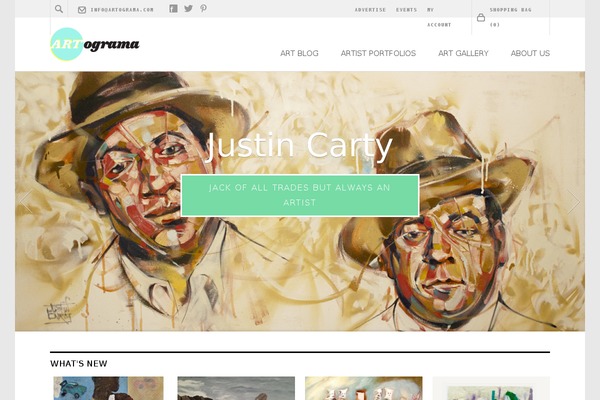Open the Twitter bird icon

[x=188, y=8]
